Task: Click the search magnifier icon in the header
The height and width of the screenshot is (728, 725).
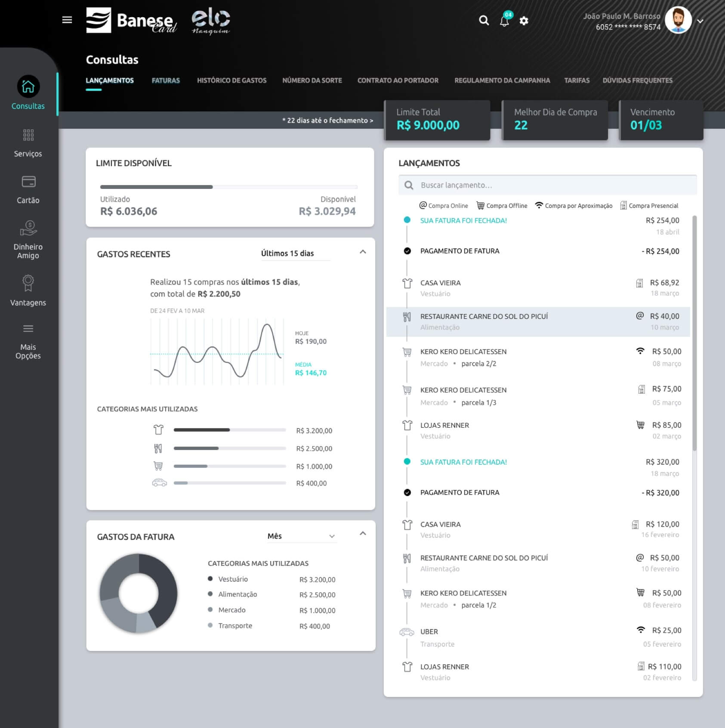Action: [x=484, y=20]
